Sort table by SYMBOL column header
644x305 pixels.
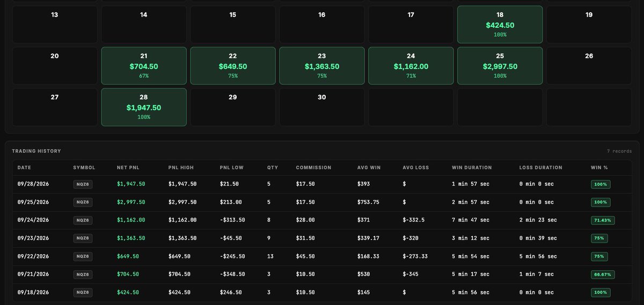pyautogui.click(x=84, y=168)
